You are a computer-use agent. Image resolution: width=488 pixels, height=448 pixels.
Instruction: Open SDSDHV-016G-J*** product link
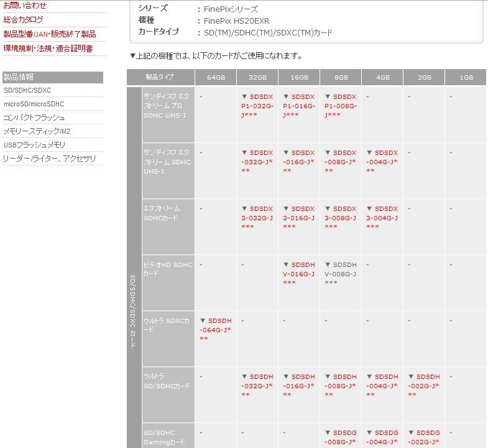(299, 274)
